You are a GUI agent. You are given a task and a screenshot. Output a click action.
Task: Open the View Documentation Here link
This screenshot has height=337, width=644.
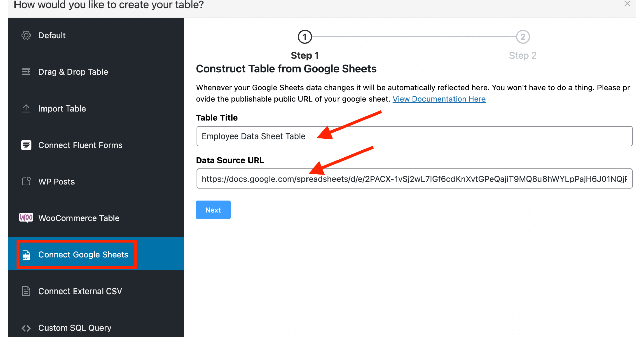tap(439, 99)
